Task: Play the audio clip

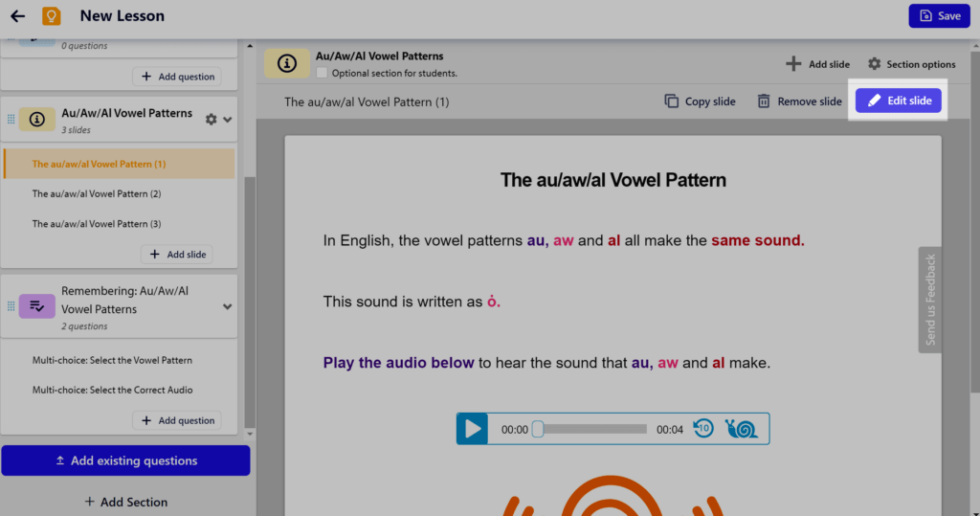Action: pos(473,429)
